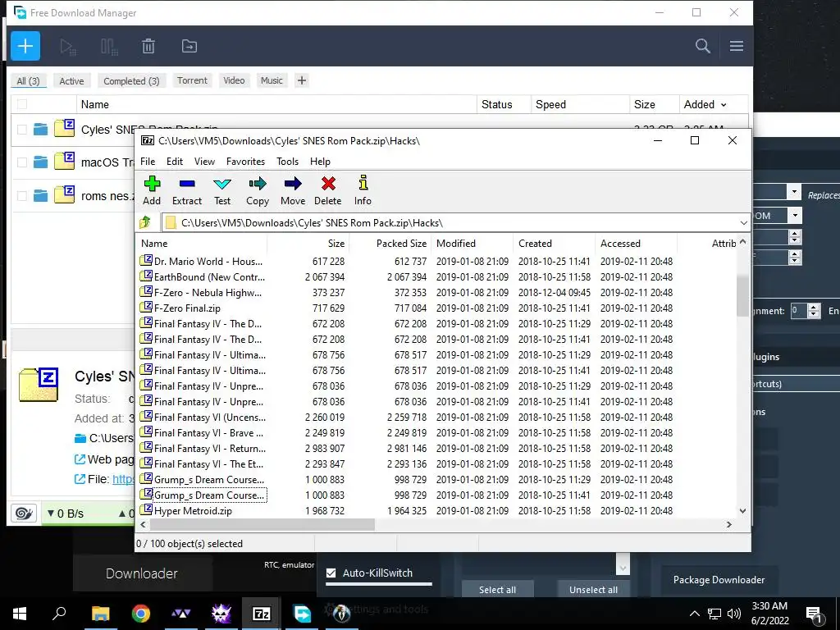
Task: Open 7-Zip Tools menu
Action: coord(288,162)
